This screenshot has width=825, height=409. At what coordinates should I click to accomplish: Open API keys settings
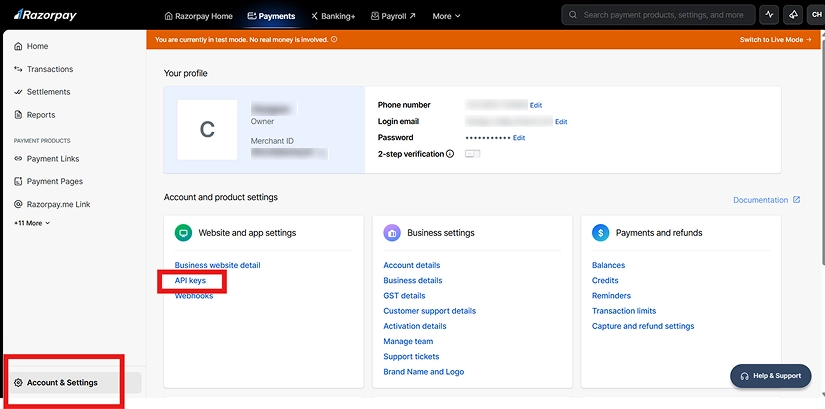pos(190,281)
